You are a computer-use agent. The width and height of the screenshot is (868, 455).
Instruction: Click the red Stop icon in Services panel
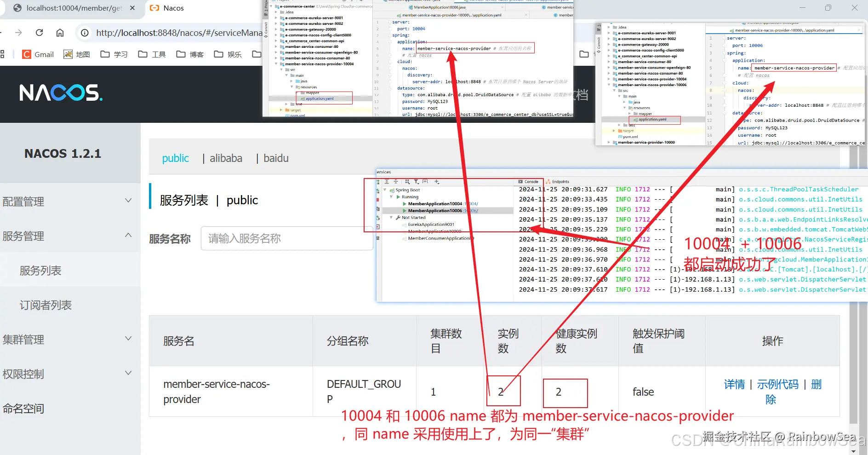click(378, 200)
